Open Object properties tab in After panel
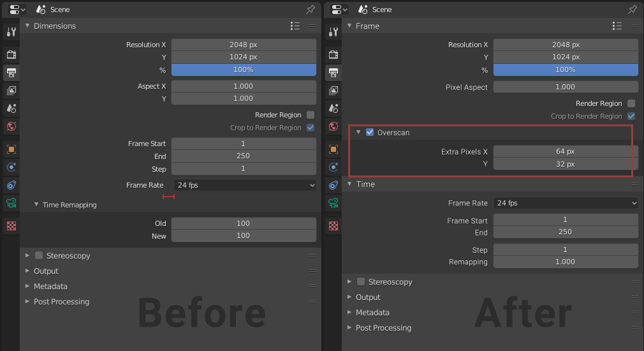The image size is (644, 351). point(333,149)
